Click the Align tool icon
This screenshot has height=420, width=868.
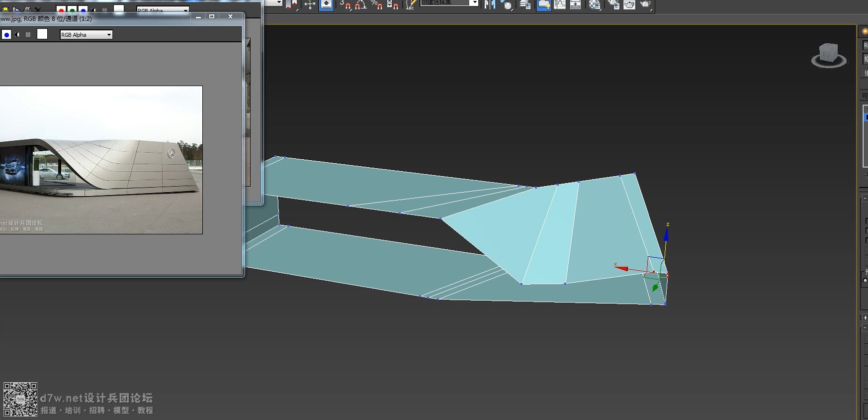pos(506,5)
